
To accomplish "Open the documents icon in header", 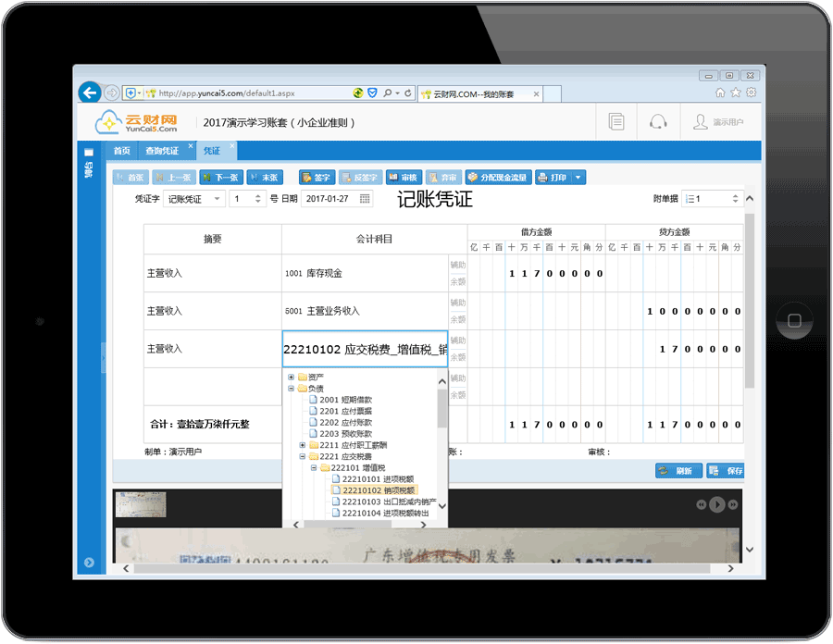I will pyautogui.click(x=616, y=122).
